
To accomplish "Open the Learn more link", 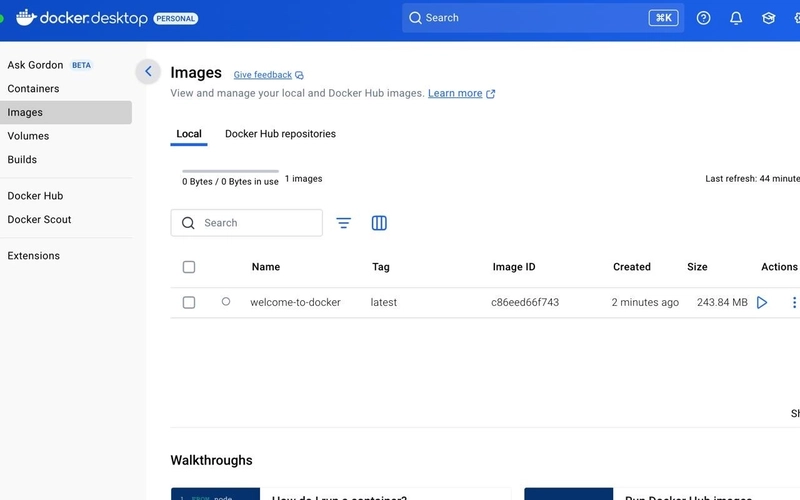I will pyautogui.click(x=455, y=93).
